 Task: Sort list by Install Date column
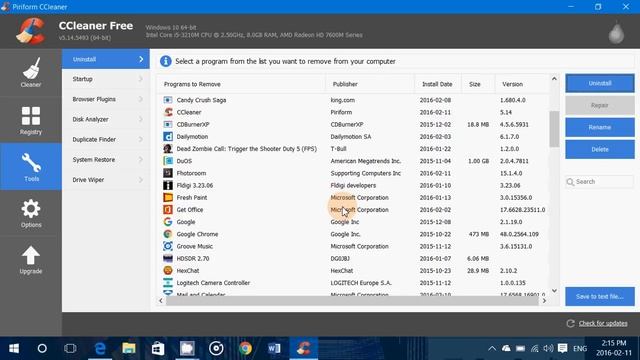pos(438,84)
